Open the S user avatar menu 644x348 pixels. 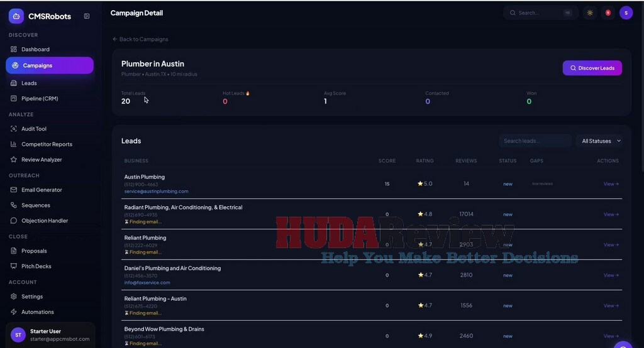click(x=626, y=13)
